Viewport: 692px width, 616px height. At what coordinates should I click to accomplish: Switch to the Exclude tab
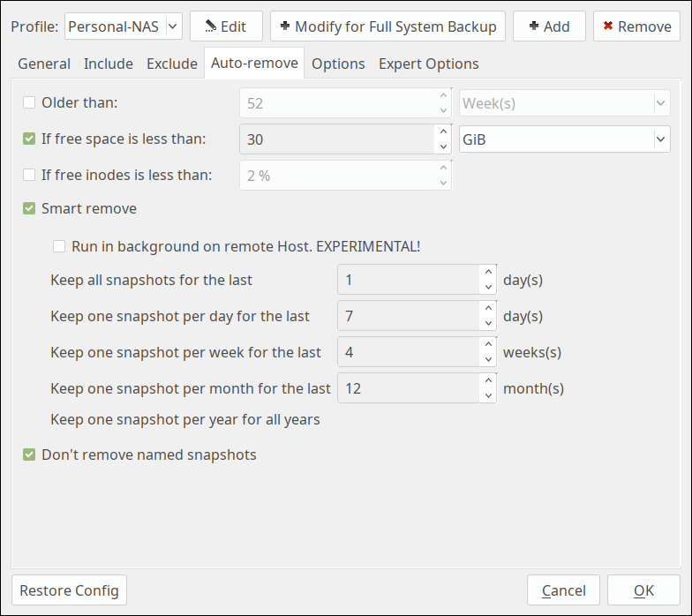[x=171, y=64]
